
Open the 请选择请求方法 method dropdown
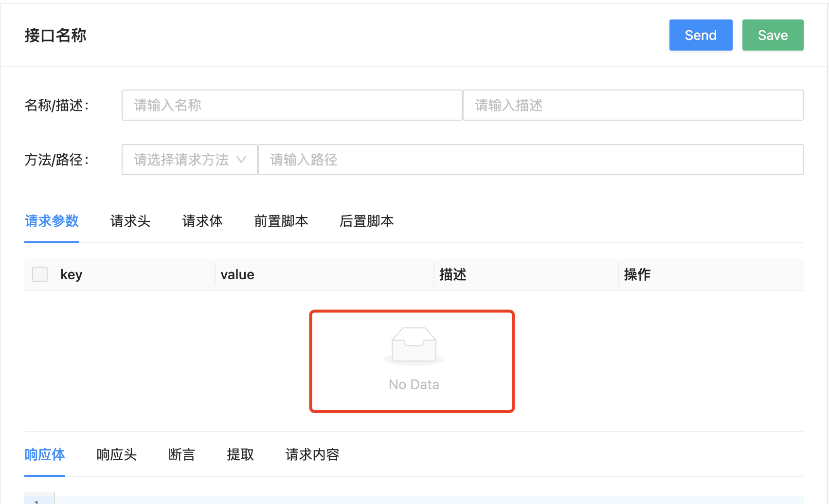[x=189, y=160]
